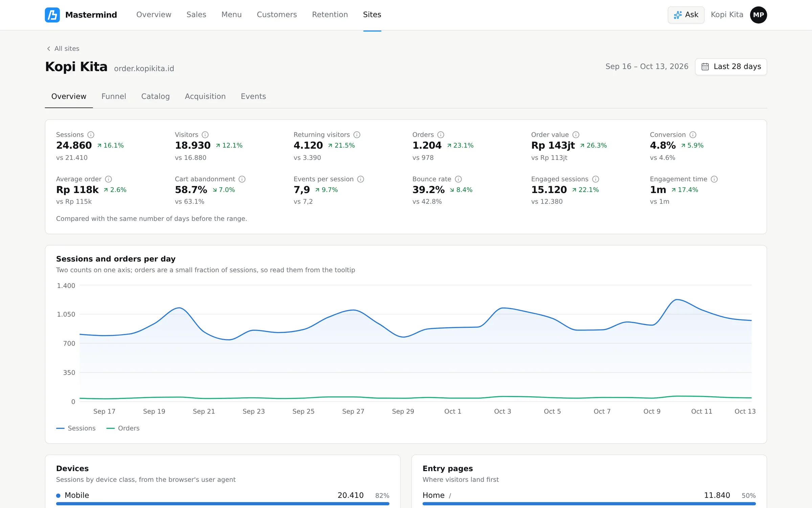Select Retention in the top navigation

click(x=330, y=15)
